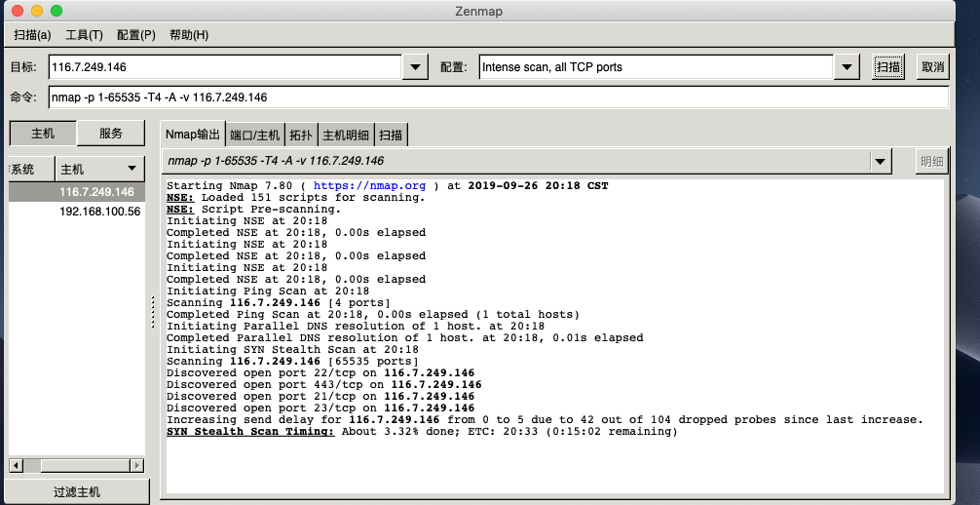The width and height of the screenshot is (980, 505).
Task: Click the Completed Parallel DNS resolution line
Action: pyautogui.click(x=404, y=338)
